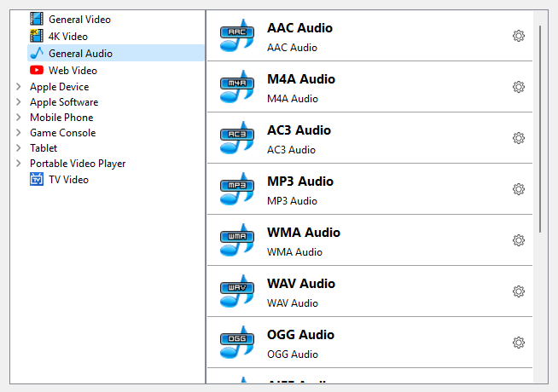Screen dimensions: 558x392
Task: Open settings gear for WAV Audio
Action: pyautogui.click(x=519, y=291)
